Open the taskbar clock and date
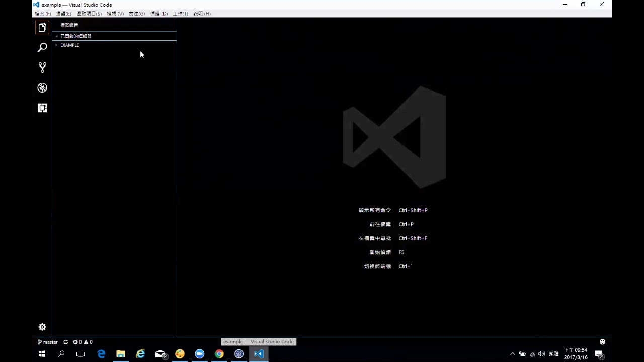The height and width of the screenshot is (362, 644). click(x=576, y=354)
